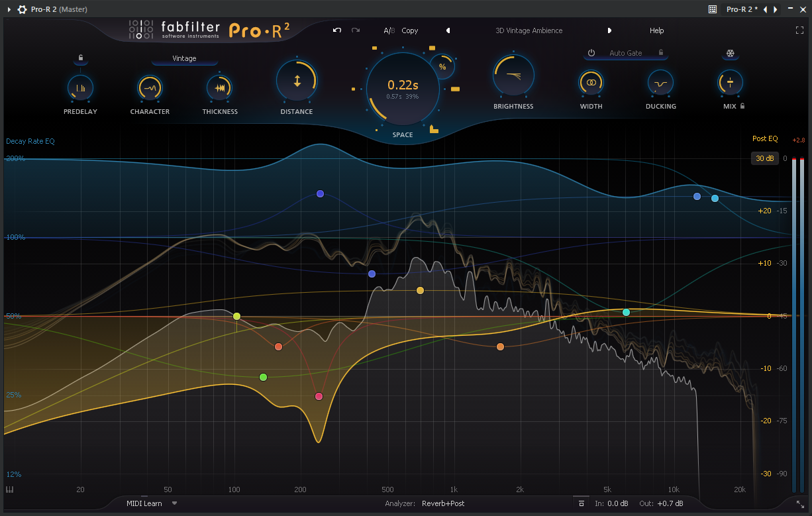Toggle the Mix lock icon
This screenshot has width=812, height=516.
tap(742, 105)
